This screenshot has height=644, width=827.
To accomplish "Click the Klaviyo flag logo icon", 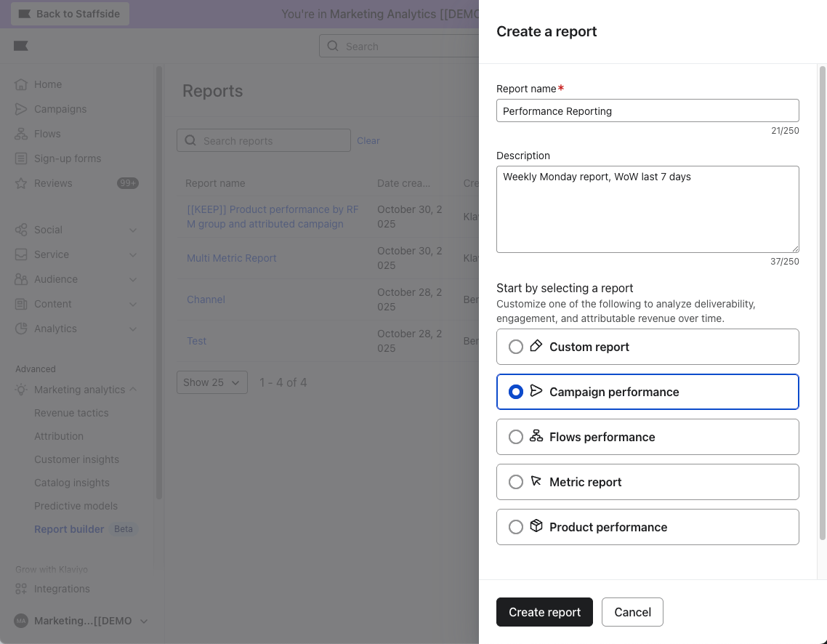I will click(21, 47).
